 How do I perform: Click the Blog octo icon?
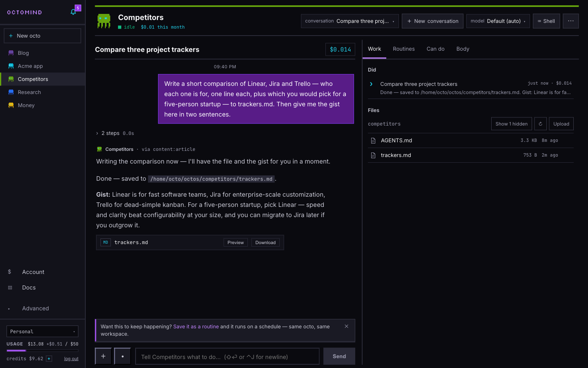pos(11,53)
